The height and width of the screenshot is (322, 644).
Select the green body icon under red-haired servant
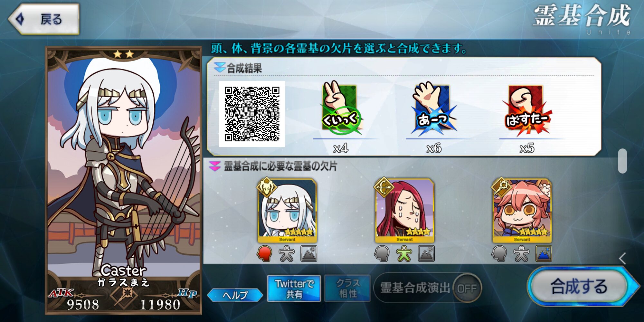click(404, 253)
